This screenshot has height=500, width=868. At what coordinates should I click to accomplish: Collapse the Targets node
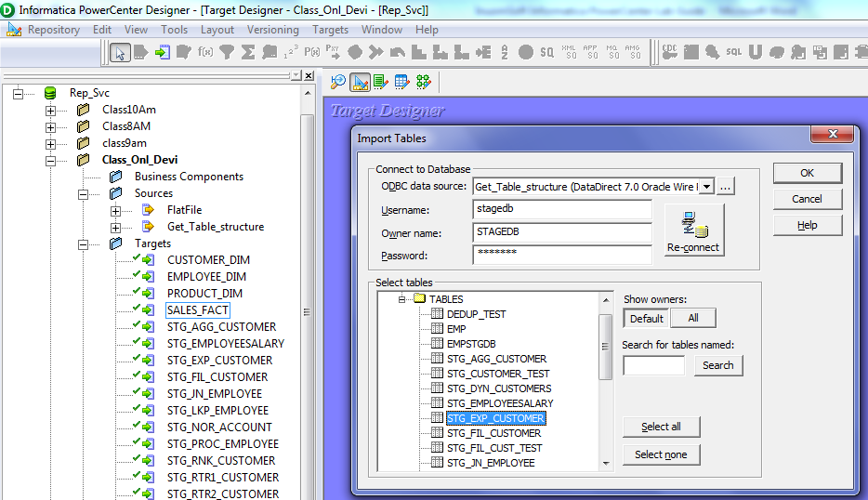(x=83, y=244)
